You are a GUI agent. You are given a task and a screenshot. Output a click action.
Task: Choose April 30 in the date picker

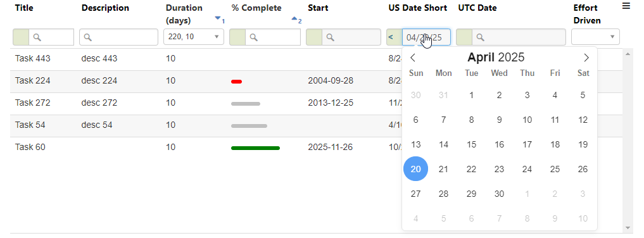(499, 194)
